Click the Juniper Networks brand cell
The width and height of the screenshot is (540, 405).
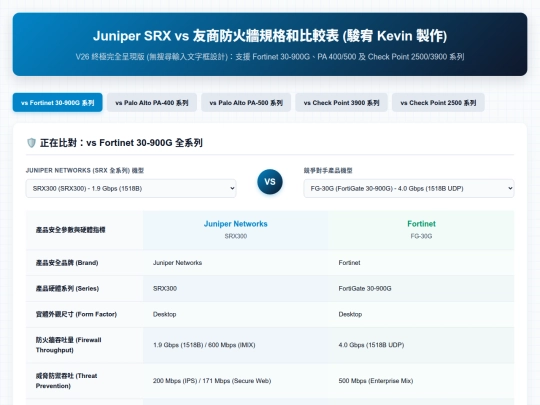click(x=236, y=263)
